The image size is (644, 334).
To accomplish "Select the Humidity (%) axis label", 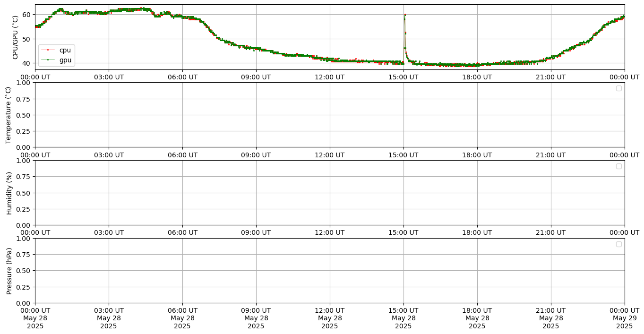I will 9,193.
